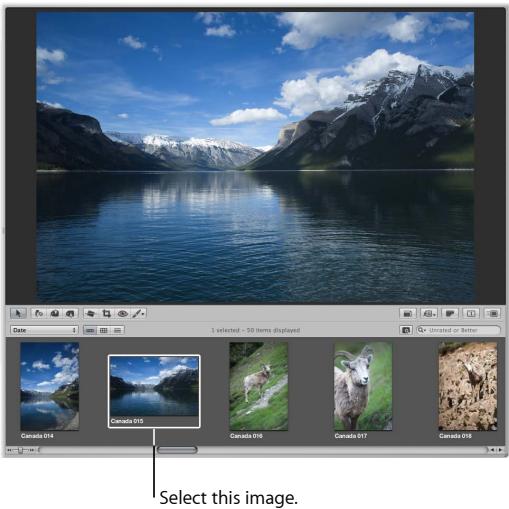Switch browser to Filmstrip view
509x509 pixels.
90,330
